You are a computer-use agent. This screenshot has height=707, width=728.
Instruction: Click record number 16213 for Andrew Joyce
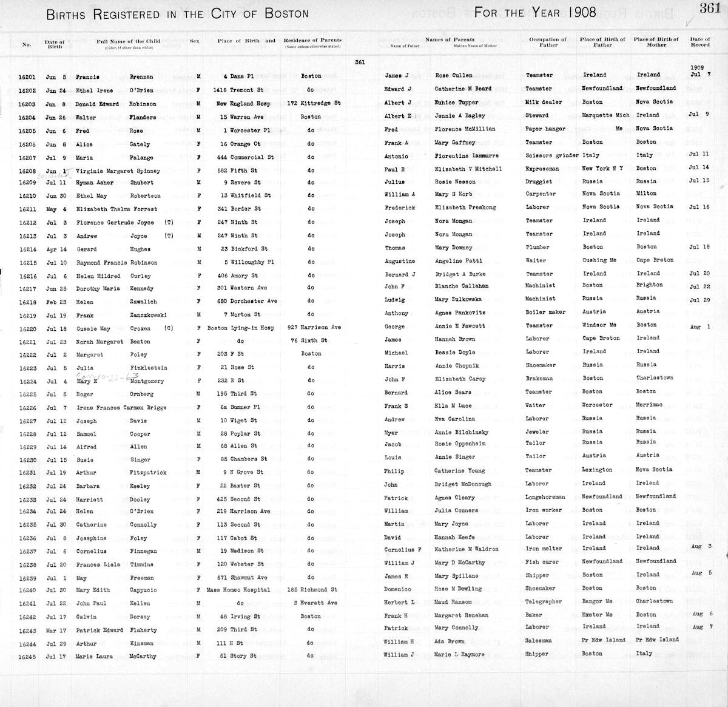pyautogui.click(x=27, y=236)
